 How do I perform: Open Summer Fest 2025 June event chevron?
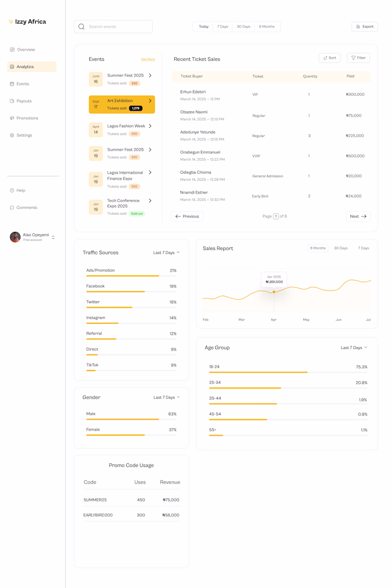[150, 75]
